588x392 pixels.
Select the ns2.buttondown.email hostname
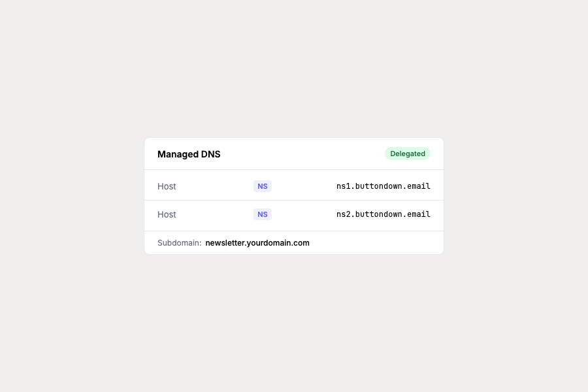coord(383,214)
